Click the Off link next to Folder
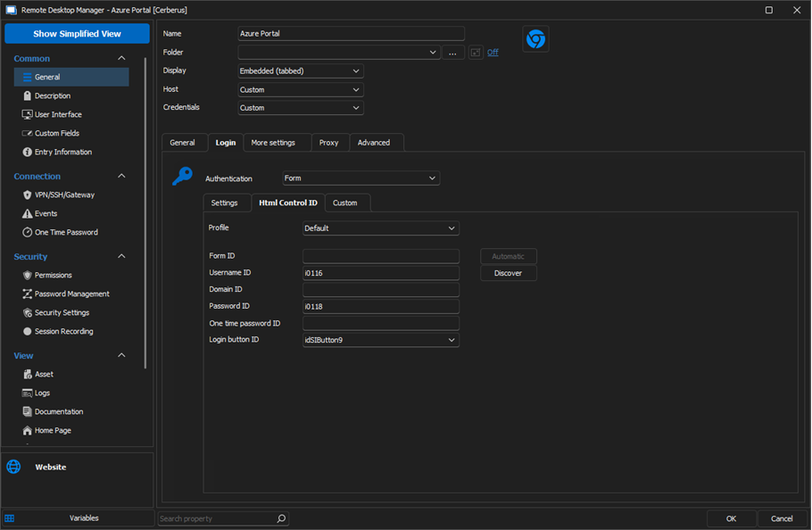Screen dimensions: 812x530 (493, 53)
